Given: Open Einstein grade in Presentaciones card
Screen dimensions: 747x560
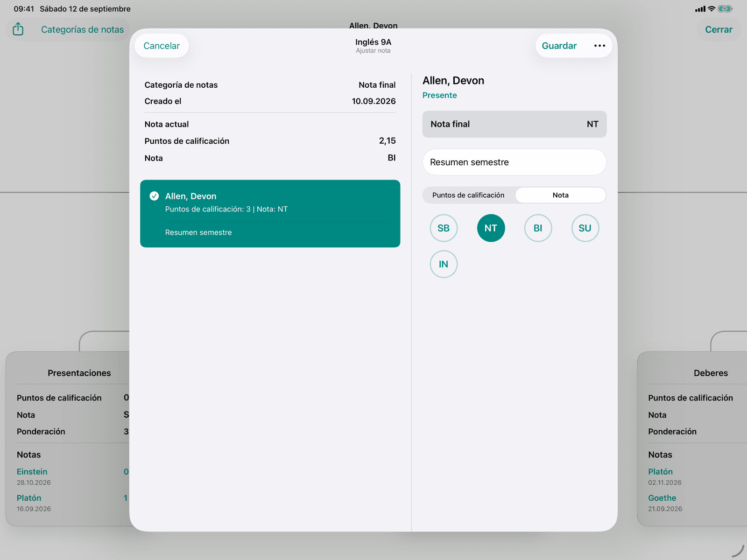Looking at the screenshot, I should (32, 472).
